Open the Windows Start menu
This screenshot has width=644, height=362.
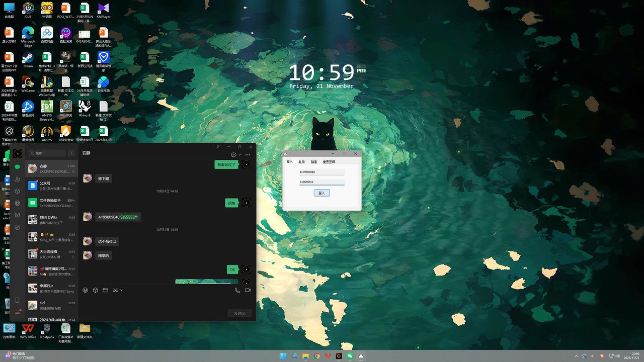pos(283,356)
